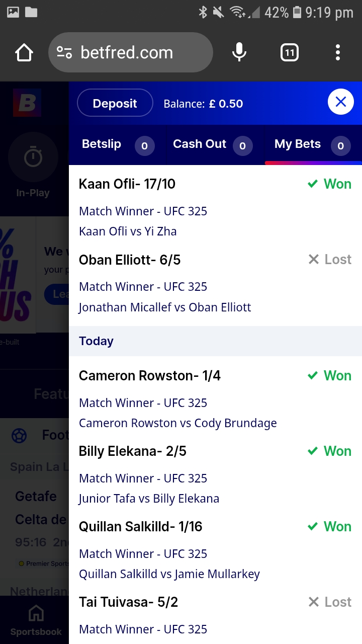
Task: Tap the Betfred logo
Action: point(27,103)
